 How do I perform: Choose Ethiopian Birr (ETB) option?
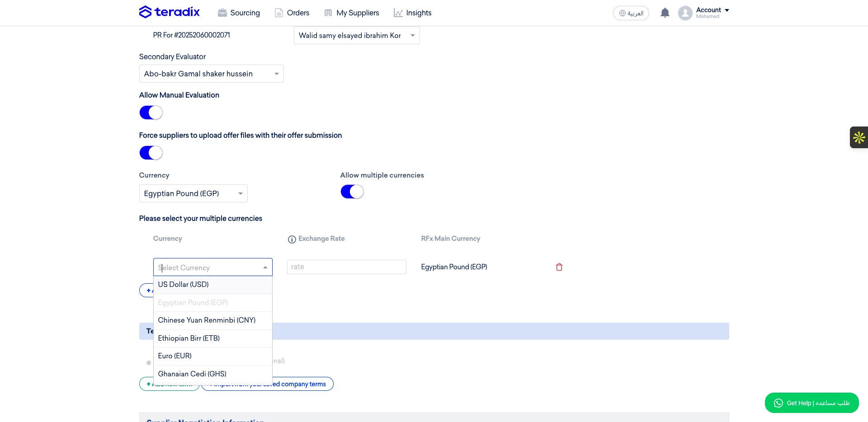click(213, 338)
